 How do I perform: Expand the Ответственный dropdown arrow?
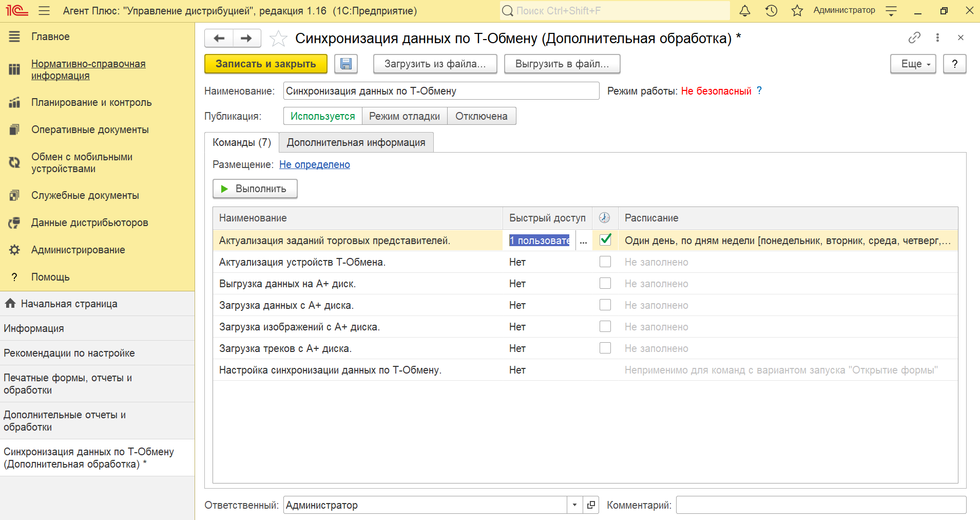tap(574, 505)
